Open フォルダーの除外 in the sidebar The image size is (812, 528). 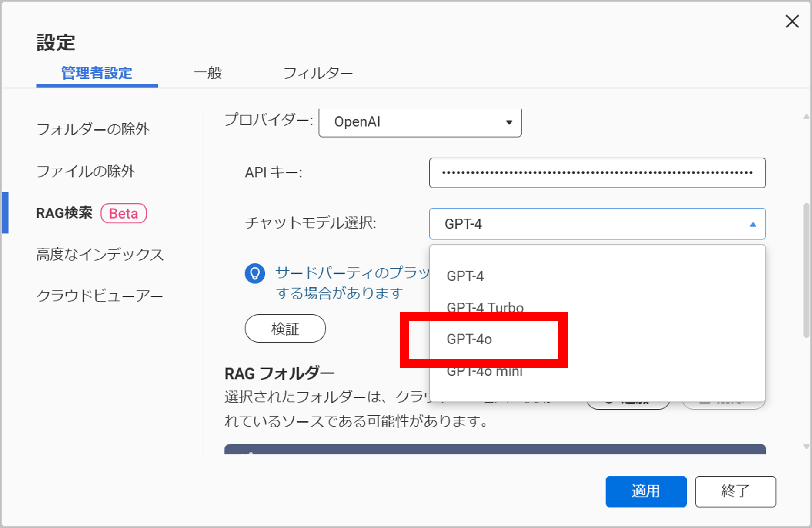[93, 129]
